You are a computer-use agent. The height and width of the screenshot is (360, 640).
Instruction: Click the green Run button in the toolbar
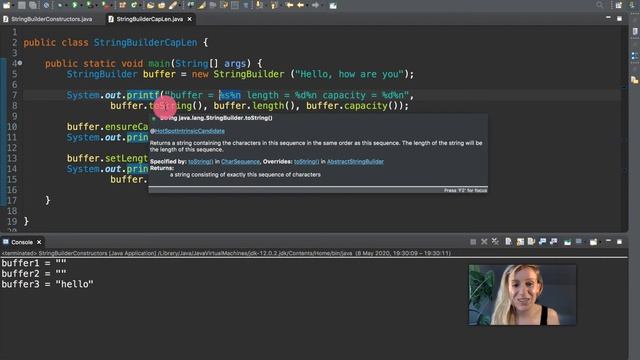[75, 5]
